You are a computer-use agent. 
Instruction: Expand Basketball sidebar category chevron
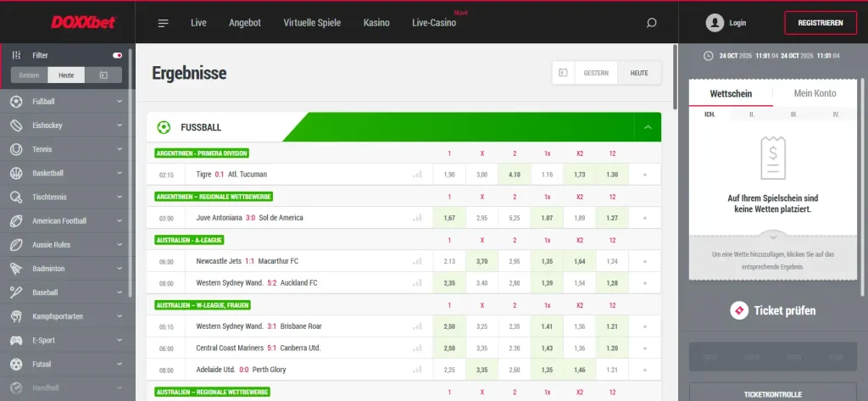[120, 173]
